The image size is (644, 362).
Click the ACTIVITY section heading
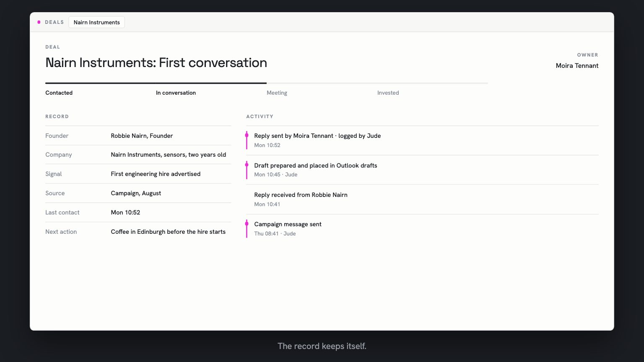(x=260, y=116)
